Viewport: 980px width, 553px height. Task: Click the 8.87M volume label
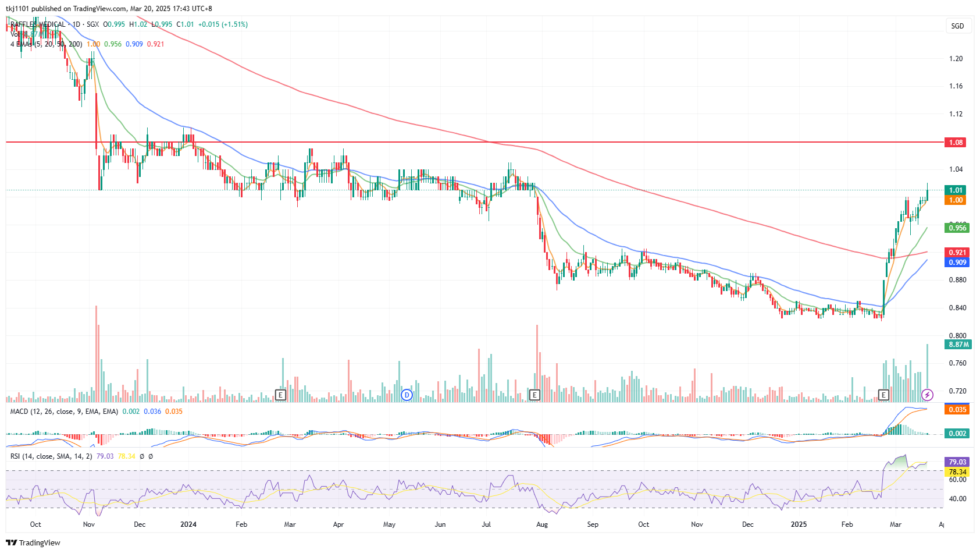(x=958, y=345)
